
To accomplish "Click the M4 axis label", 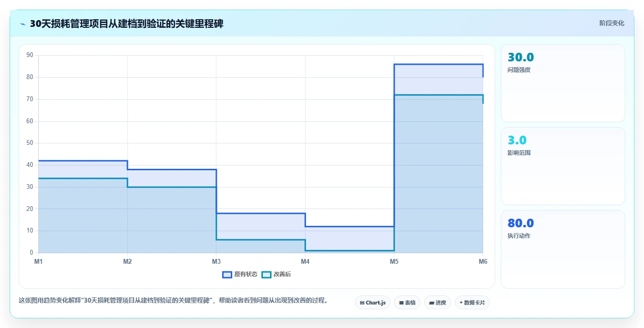I will coord(305,261).
